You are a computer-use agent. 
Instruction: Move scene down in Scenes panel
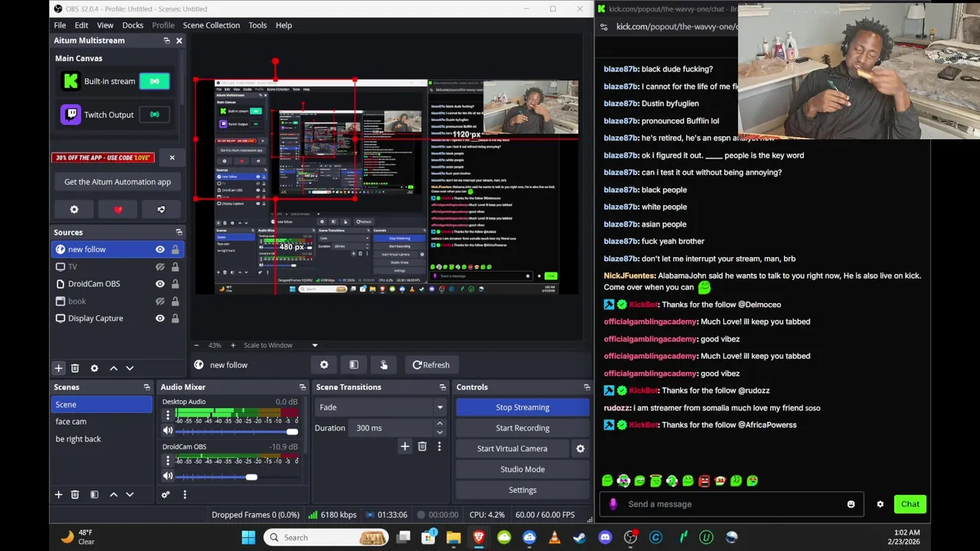[129, 494]
